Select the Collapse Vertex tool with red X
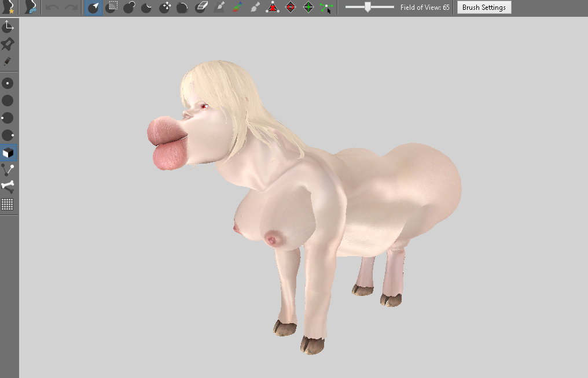Screen dimensions: 588x378 [x=273, y=7]
